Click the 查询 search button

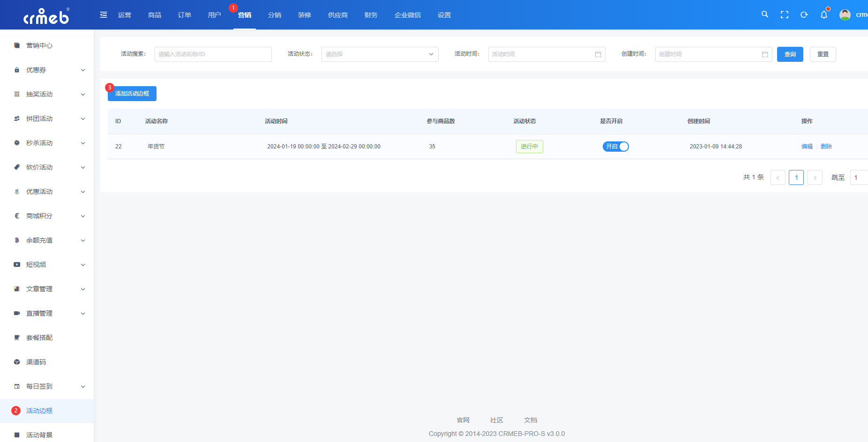click(x=790, y=54)
